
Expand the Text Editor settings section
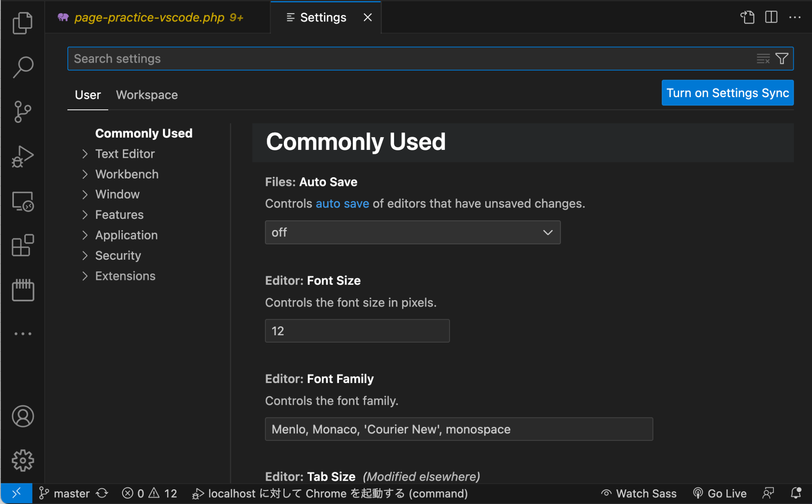124,154
